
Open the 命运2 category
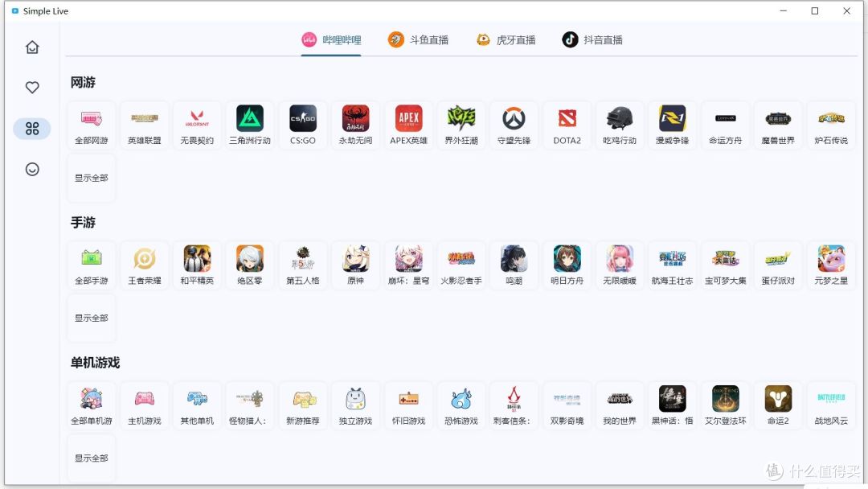coord(778,405)
